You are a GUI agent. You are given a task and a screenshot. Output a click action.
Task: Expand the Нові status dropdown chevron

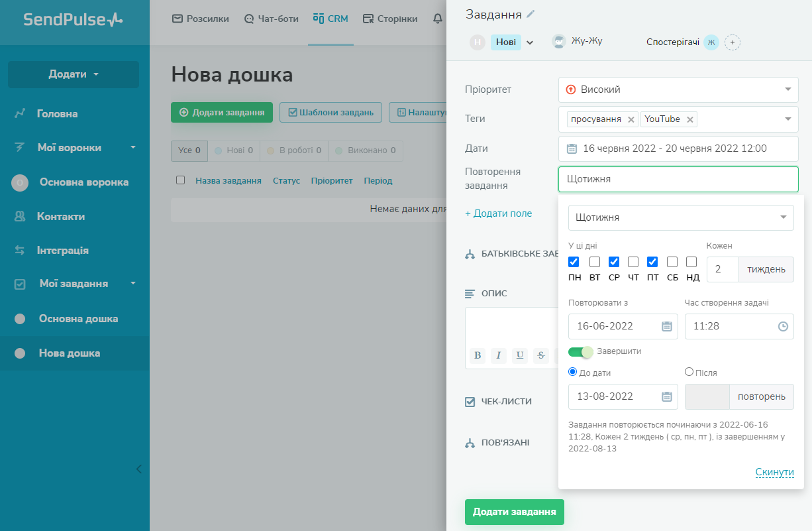coord(530,43)
